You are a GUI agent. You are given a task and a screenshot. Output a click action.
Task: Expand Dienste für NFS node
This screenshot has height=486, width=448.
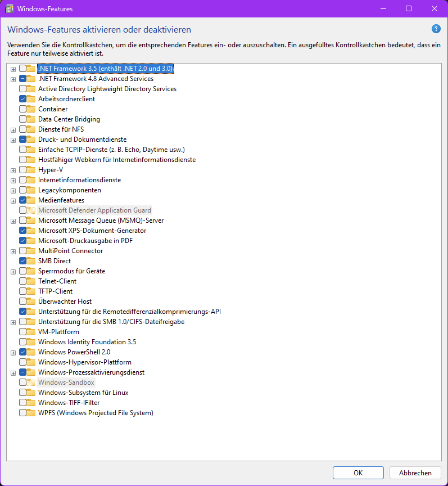coord(13,130)
